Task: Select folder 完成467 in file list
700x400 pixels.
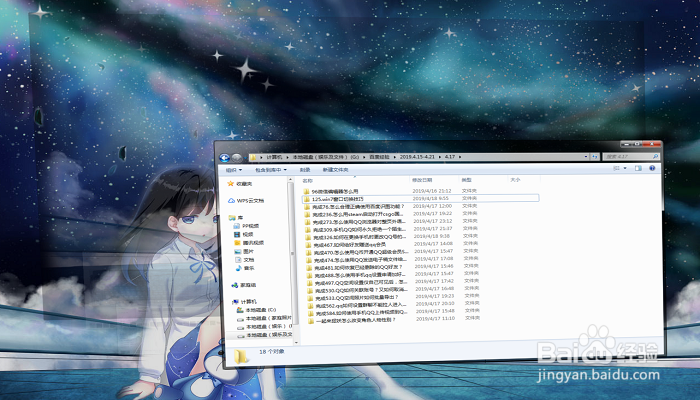Action: [346, 245]
